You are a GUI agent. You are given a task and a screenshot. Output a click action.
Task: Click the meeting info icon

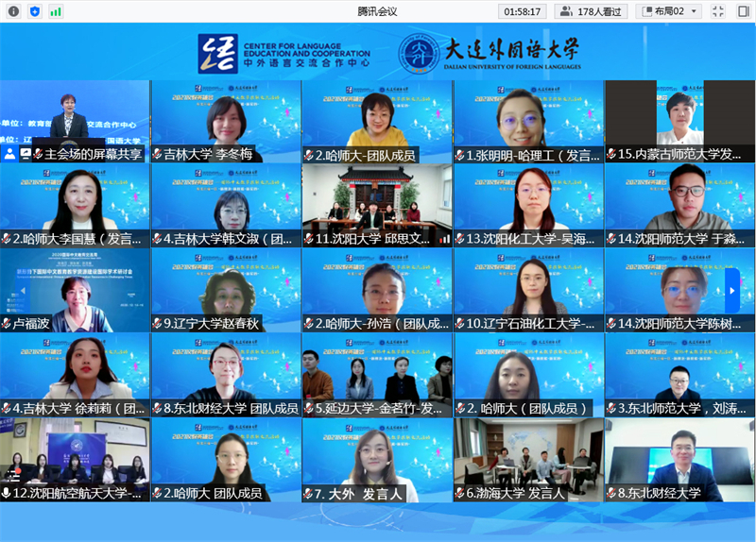(x=13, y=11)
